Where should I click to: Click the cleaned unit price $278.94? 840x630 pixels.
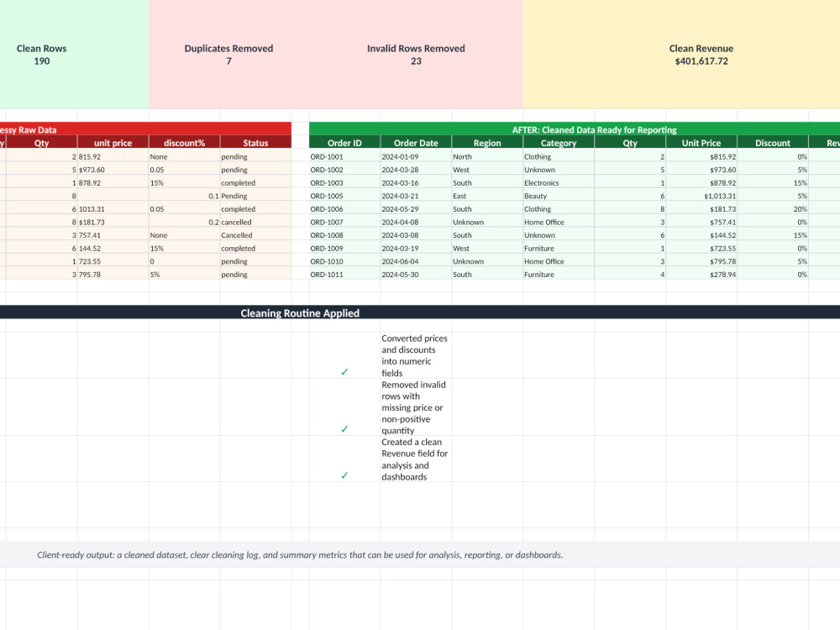tap(701, 274)
